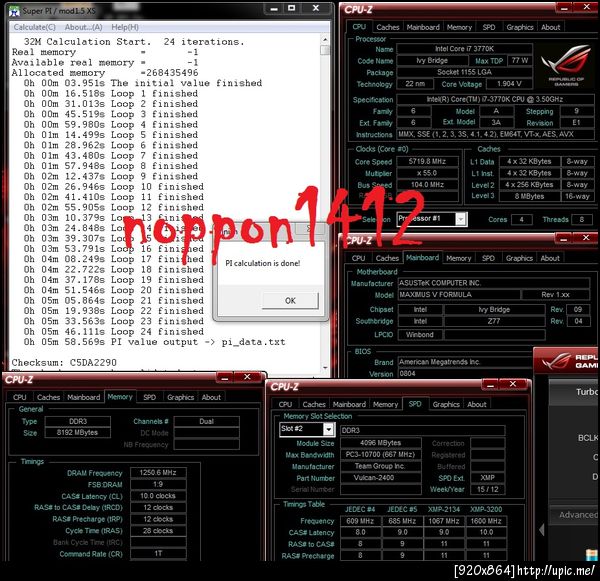Select the Mainboard tab in top CPU-Z window
The width and height of the screenshot is (600, 581).
pos(423,27)
